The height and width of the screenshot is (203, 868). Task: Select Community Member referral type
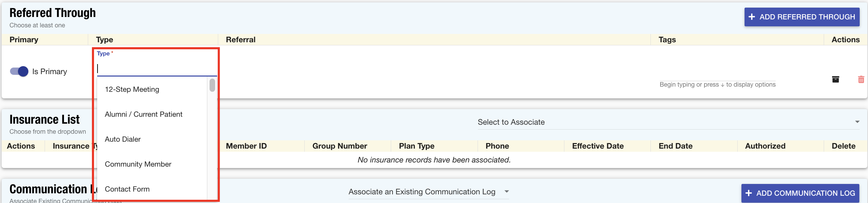point(138,164)
